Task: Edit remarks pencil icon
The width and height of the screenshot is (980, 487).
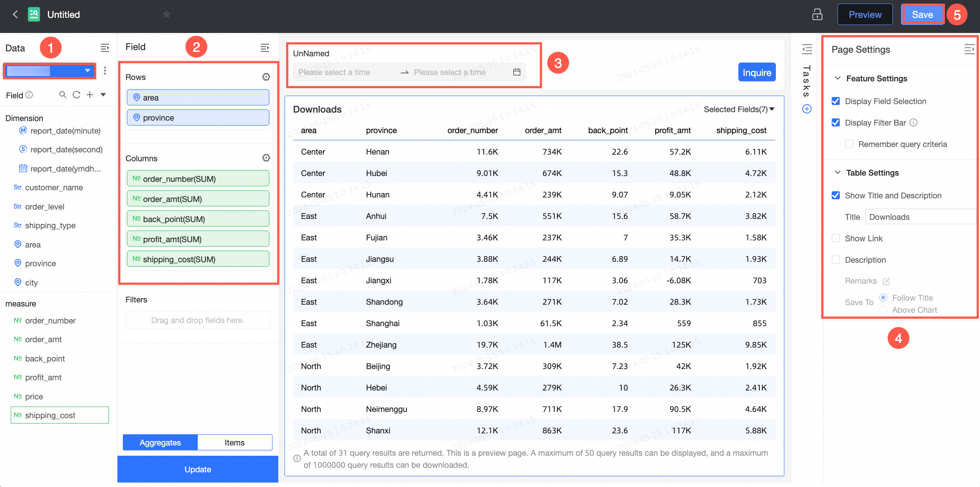Action: coord(886,281)
